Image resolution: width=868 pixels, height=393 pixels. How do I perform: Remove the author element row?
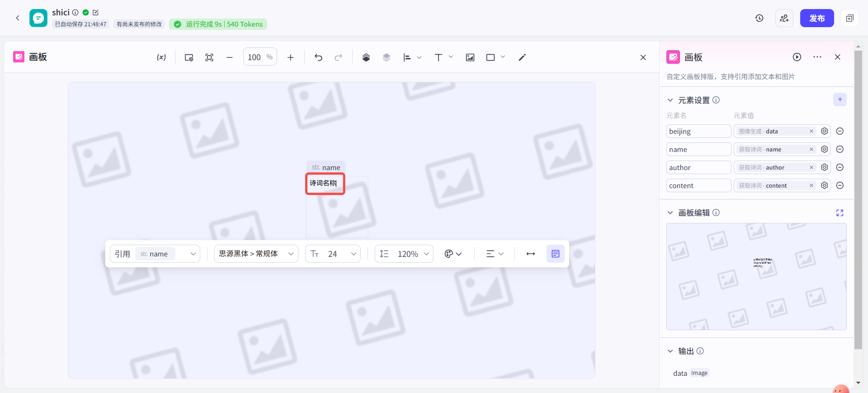coord(840,167)
